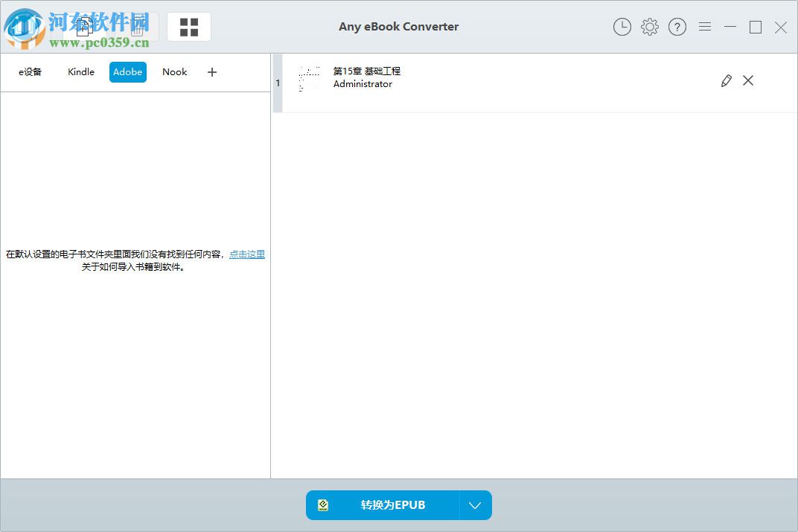Open the hamburger menu icon
This screenshot has width=798, height=532.
[704, 27]
